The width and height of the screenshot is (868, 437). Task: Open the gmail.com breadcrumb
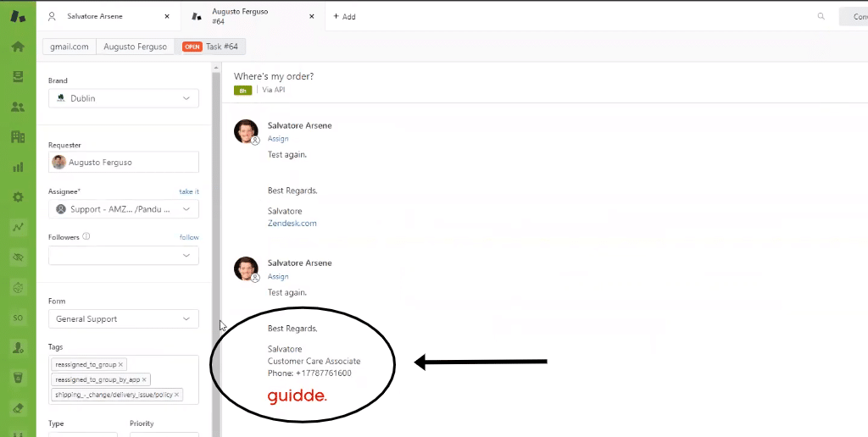pos(70,47)
